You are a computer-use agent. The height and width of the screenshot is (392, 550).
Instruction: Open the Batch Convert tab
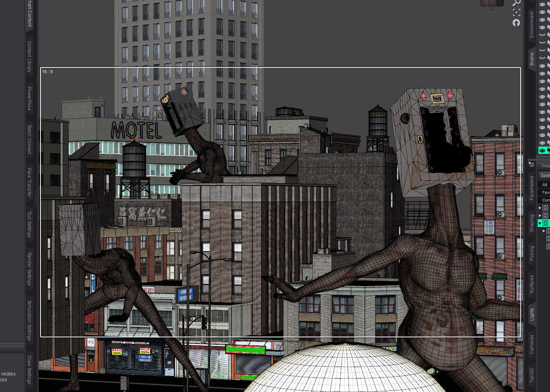tap(29, 139)
